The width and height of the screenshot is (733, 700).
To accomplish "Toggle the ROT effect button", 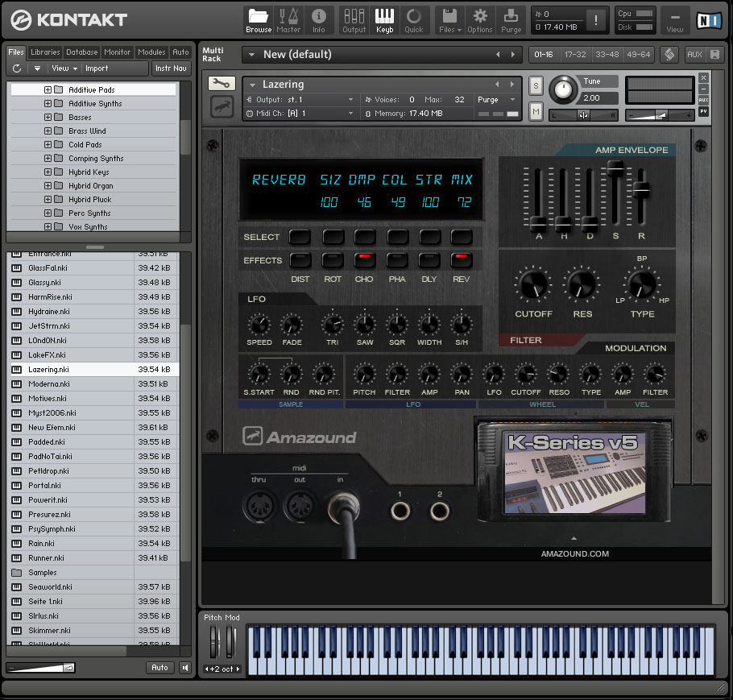I will pyautogui.click(x=333, y=260).
